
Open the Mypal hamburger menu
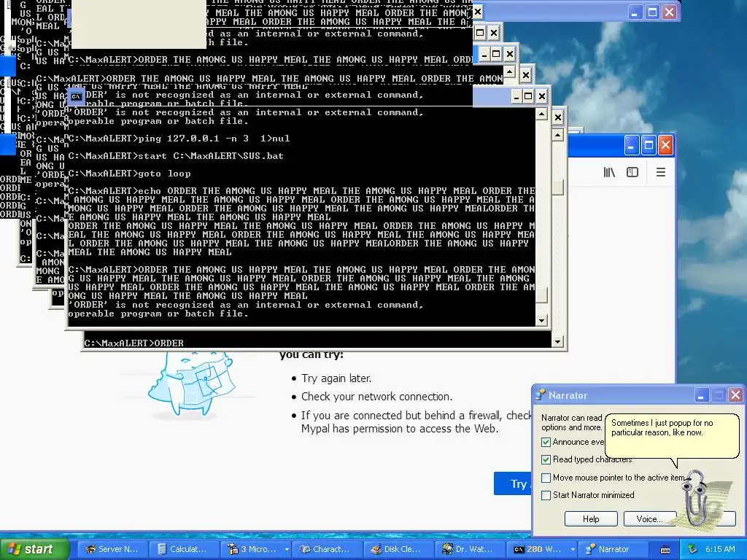tap(661, 172)
